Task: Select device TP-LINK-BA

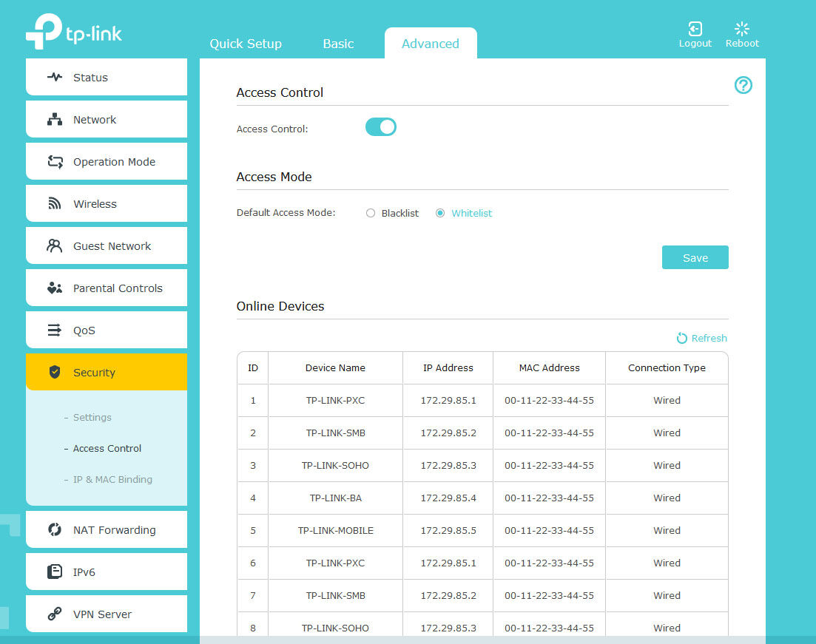Action: [335, 498]
